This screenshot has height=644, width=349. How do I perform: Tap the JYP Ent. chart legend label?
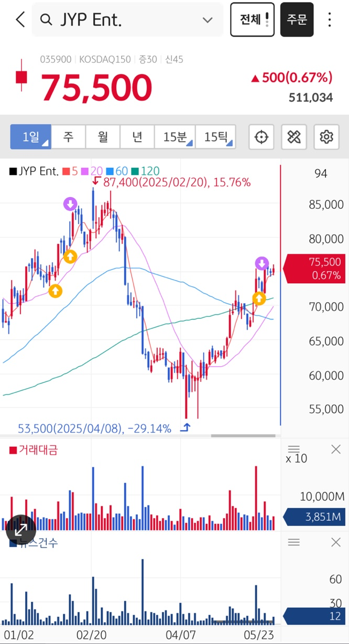[x=35, y=171]
